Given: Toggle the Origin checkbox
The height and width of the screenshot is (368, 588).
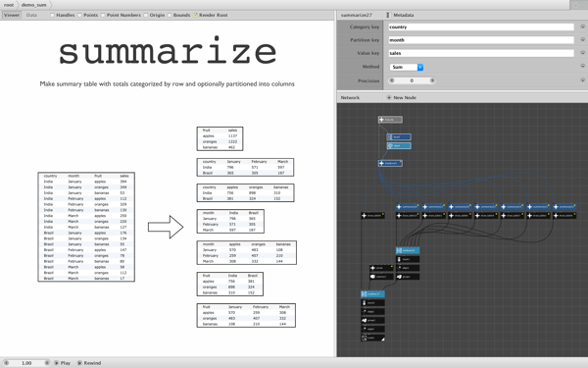Looking at the screenshot, I should coord(145,15).
